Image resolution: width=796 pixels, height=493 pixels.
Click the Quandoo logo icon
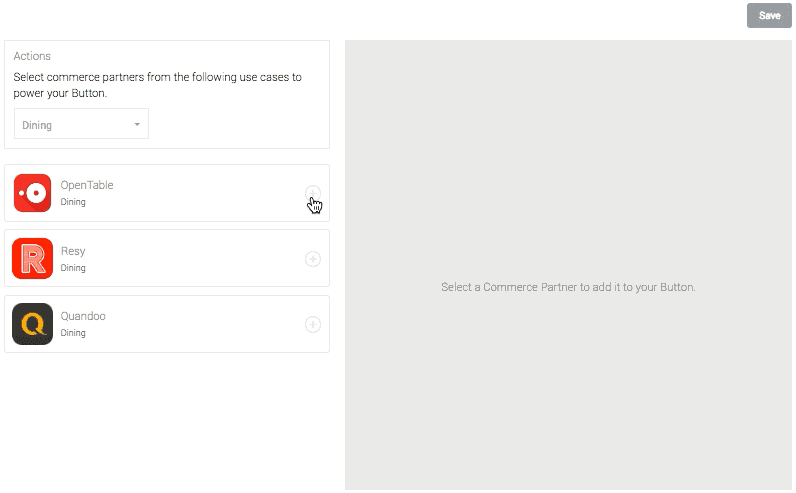[x=32, y=324]
